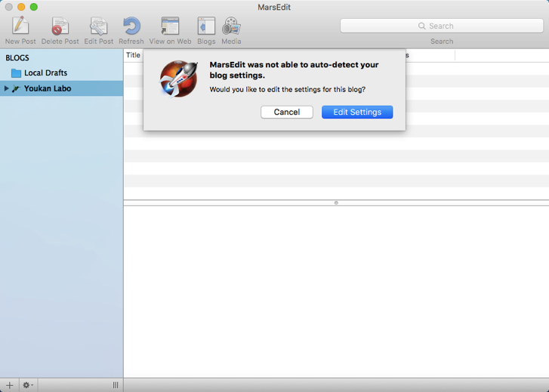Click the New Post toolbar icon

(x=20, y=27)
